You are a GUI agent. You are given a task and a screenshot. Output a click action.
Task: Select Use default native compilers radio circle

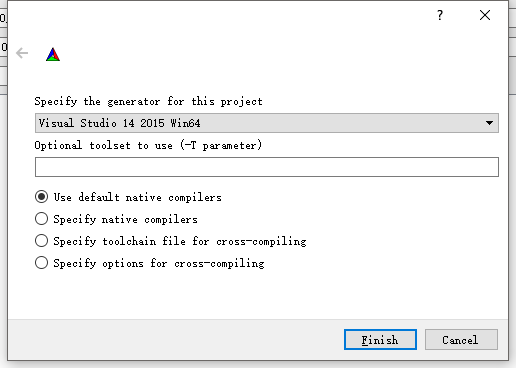point(41,197)
